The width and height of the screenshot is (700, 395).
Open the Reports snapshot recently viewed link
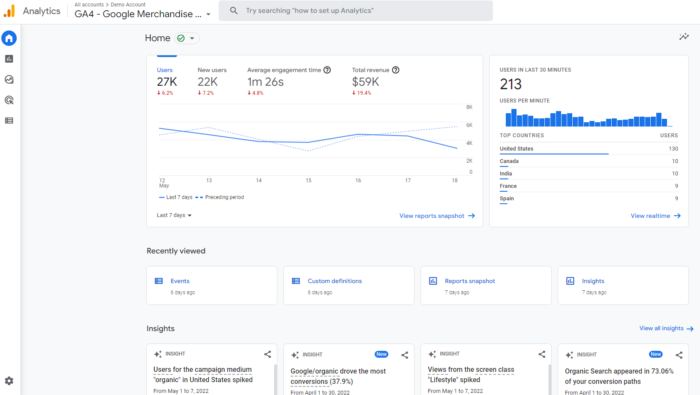pos(470,281)
